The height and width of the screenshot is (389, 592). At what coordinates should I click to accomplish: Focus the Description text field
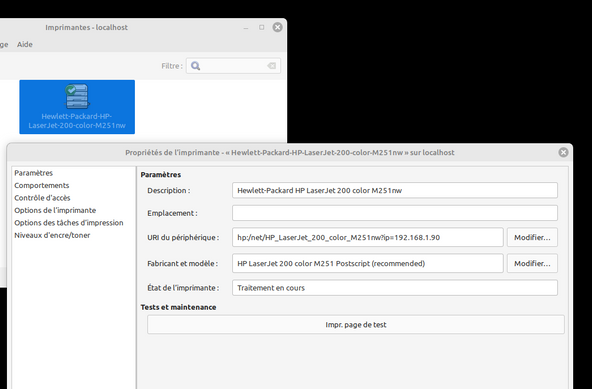395,190
